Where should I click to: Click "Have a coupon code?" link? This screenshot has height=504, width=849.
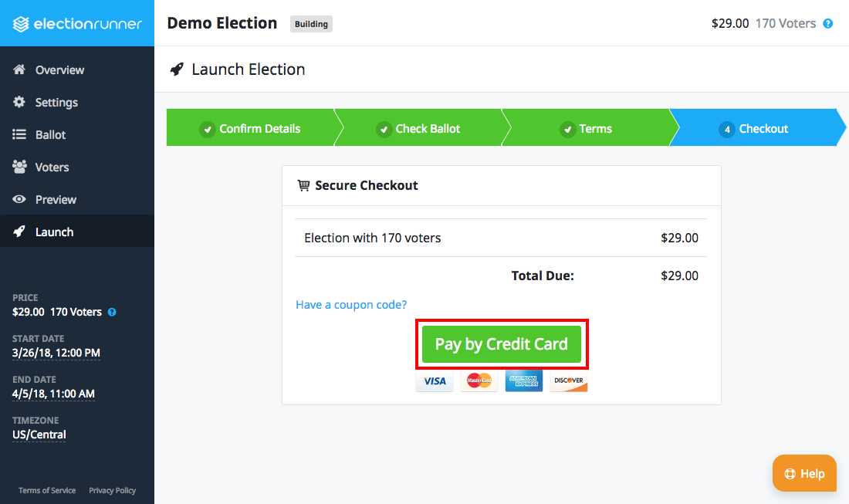click(351, 305)
